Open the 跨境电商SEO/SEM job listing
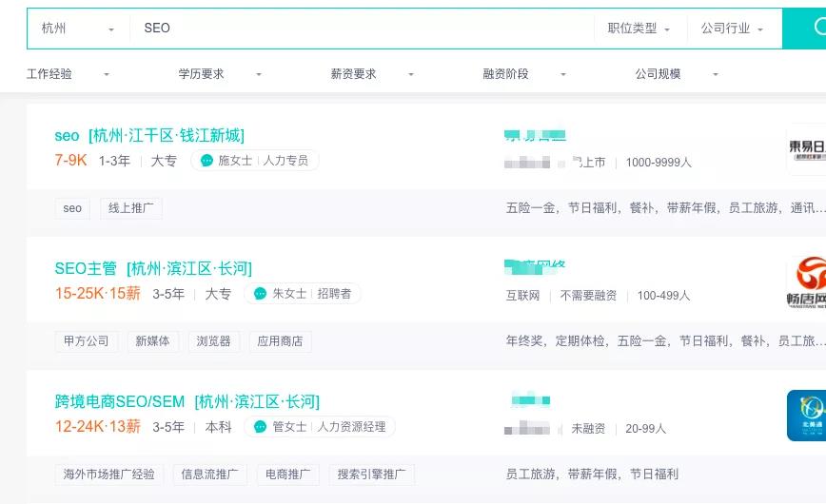The height and width of the screenshot is (504, 826). tap(187, 401)
